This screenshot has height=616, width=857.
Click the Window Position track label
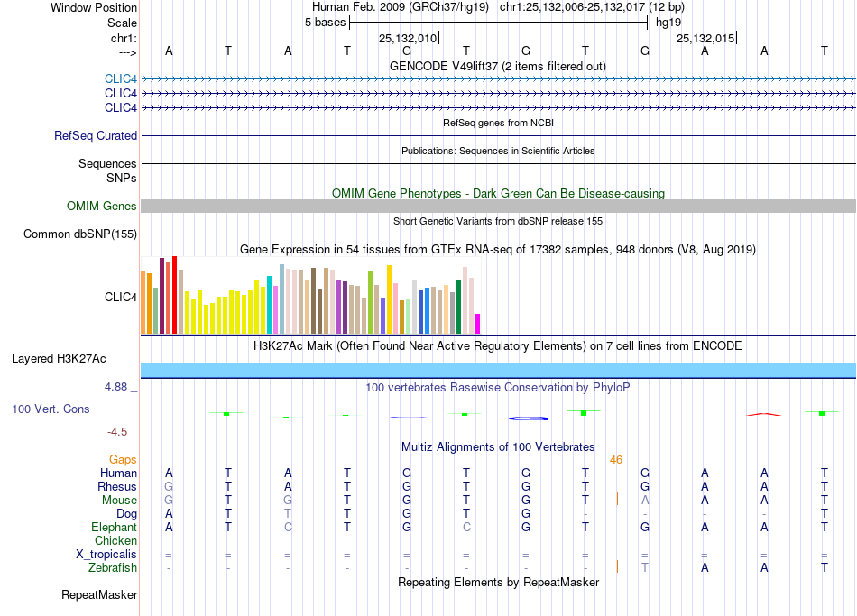94,7
